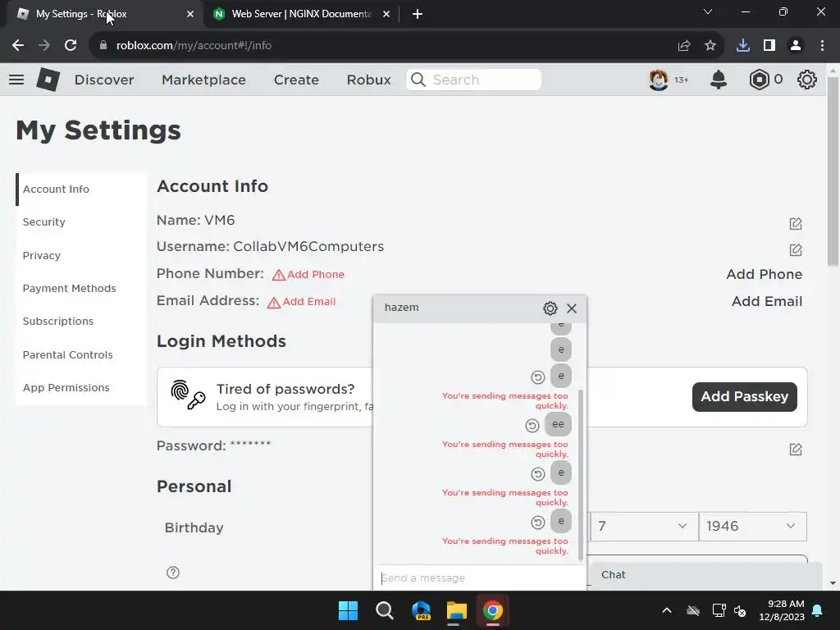Viewport: 840px width, 630px height.
Task: Select Account Info in settings sidebar
Action: 81,189
